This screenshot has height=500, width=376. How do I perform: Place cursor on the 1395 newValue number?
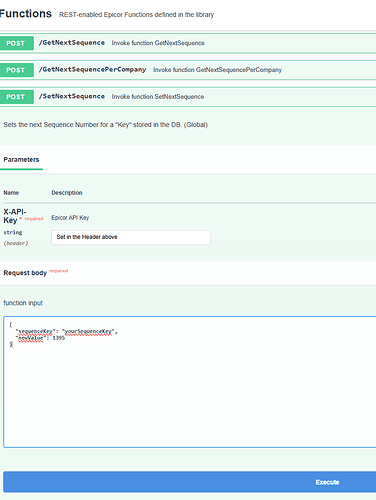[59, 338]
